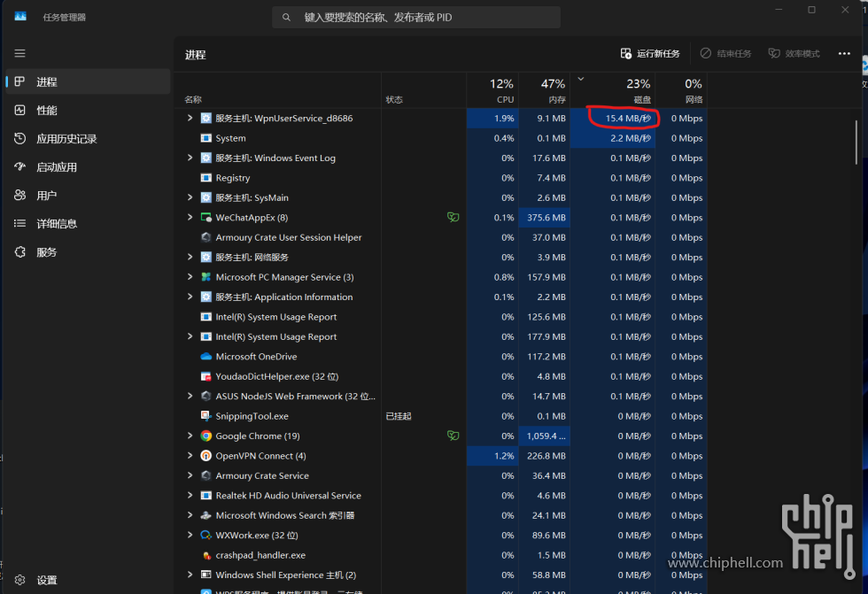Image resolution: width=868 pixels, height=594 pixels.
Task: Click the WeChatAppEx process icon
Action: (x=205, y=218)
